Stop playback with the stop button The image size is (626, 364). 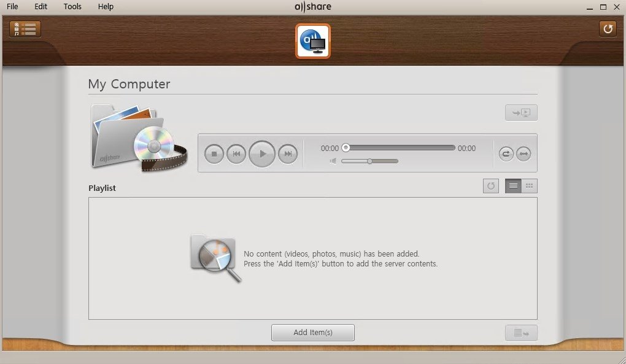[214, 153]
